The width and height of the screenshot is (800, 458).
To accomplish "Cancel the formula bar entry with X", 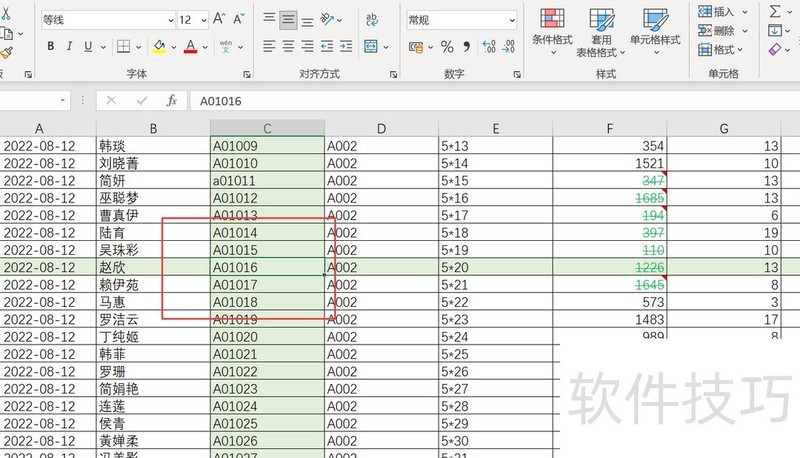I will [x=111, y=100].
